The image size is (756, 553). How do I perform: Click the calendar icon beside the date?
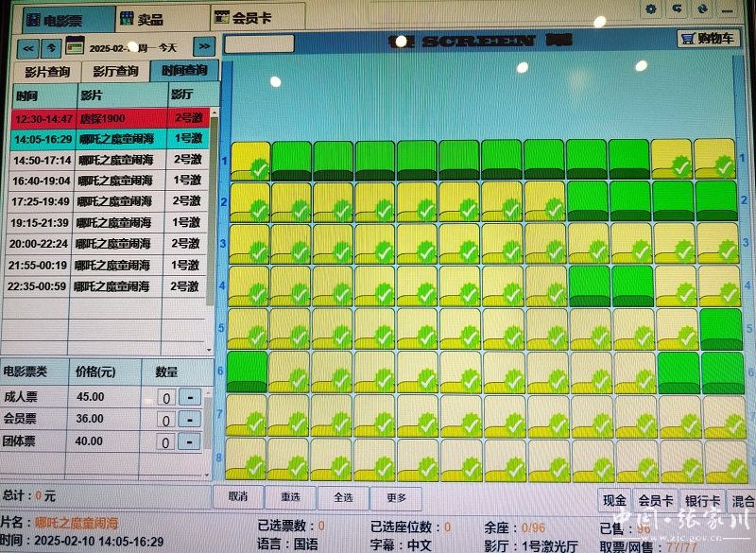coord(73,45)
